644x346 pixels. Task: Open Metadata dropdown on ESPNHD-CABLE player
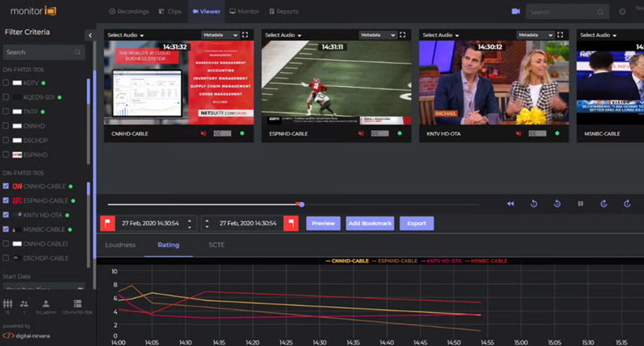click(x=377, y=35)
